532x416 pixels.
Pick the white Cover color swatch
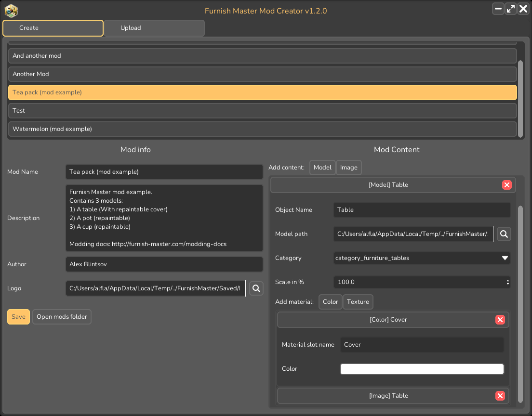click(422, 369)
